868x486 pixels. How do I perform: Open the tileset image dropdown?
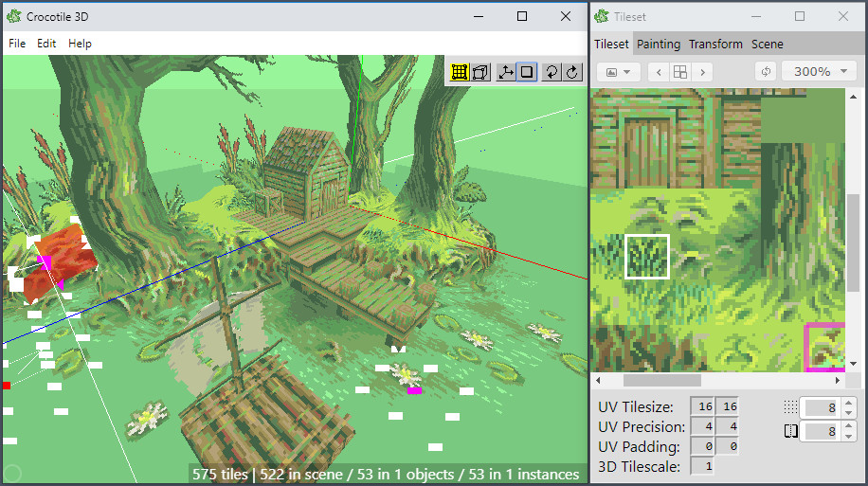619,72
